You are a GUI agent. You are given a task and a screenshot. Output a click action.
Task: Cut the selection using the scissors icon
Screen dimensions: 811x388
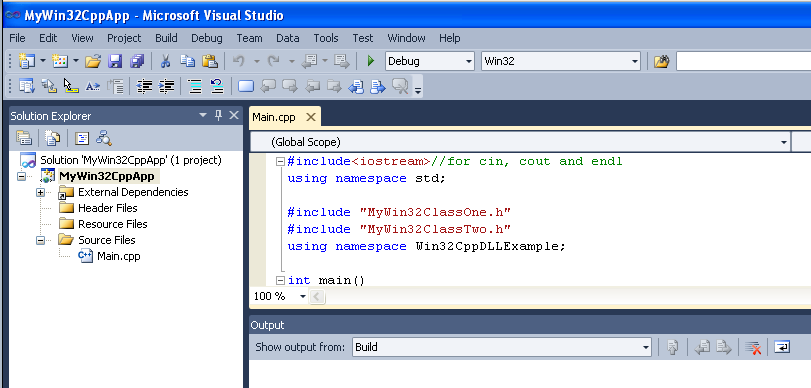pos(166,61)
